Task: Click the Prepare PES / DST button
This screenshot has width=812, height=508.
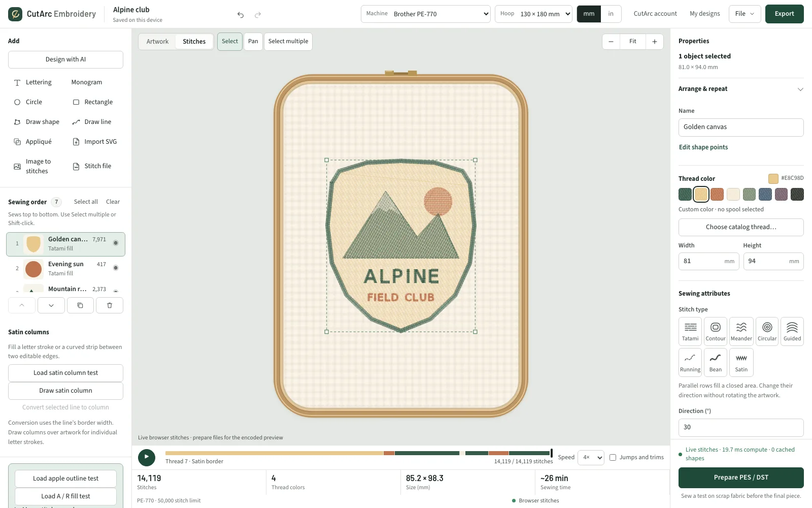Action: coord(741,478)
